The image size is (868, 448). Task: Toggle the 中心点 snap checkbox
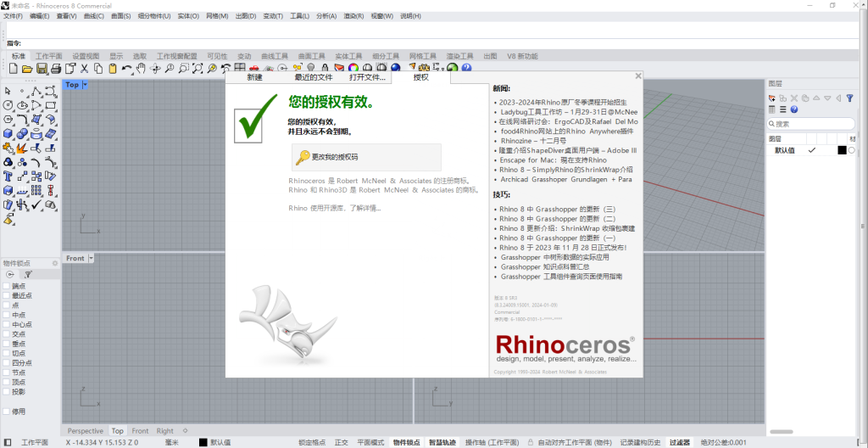[7, 324]
